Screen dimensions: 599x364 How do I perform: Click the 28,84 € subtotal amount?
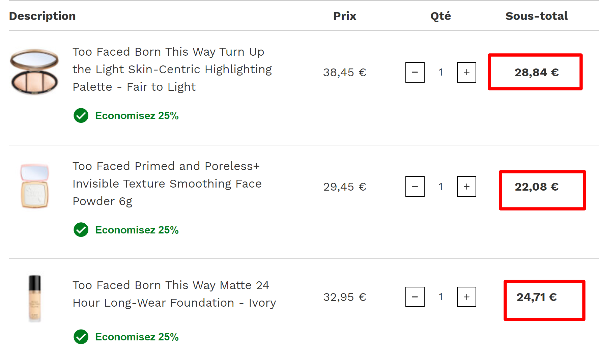coord(536,72)
